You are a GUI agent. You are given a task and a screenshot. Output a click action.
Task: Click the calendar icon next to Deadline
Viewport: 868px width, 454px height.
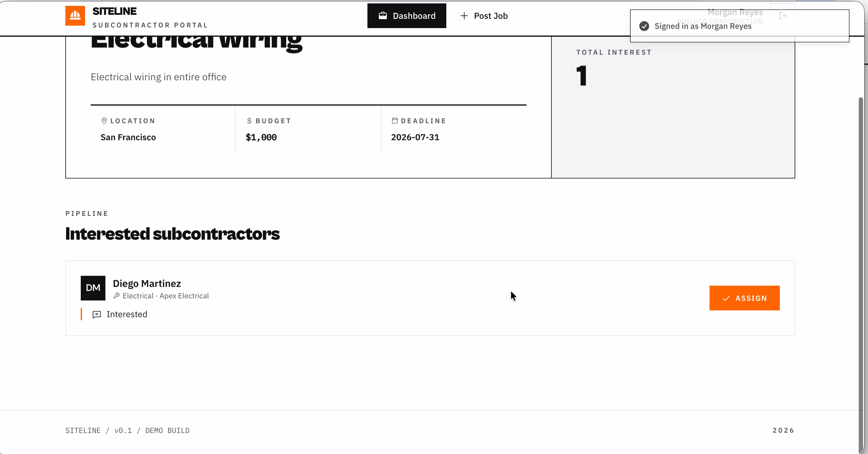coord(395,121)
